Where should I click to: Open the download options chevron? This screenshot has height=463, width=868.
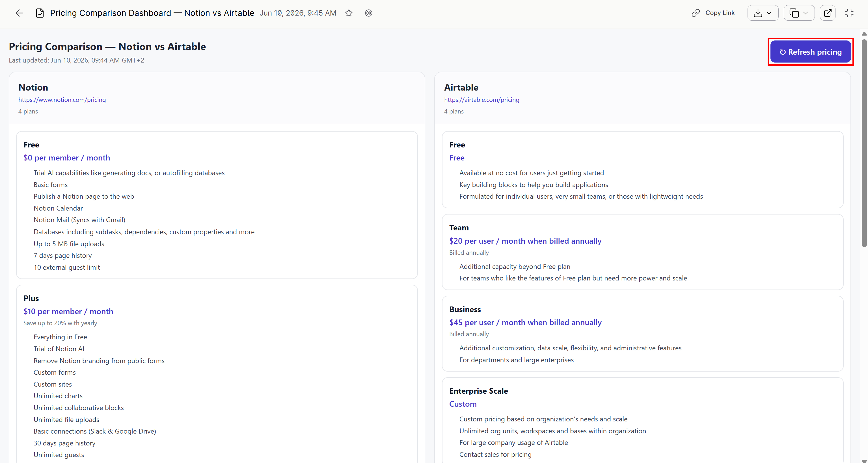pyautogui.click(x=769, y=13)
